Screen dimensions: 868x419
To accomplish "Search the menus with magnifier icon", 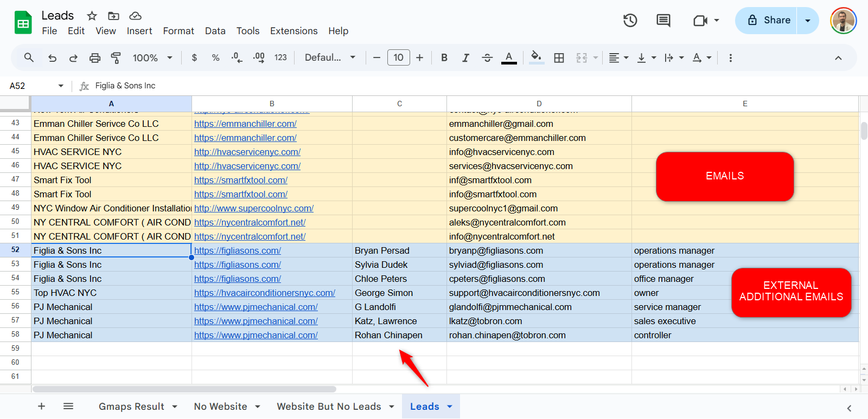I will point(29,57).
